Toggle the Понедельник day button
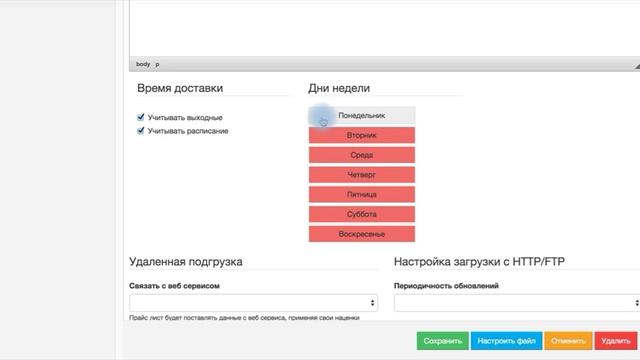The width and height of the screenshot is (640, 360). coord(362,116)
